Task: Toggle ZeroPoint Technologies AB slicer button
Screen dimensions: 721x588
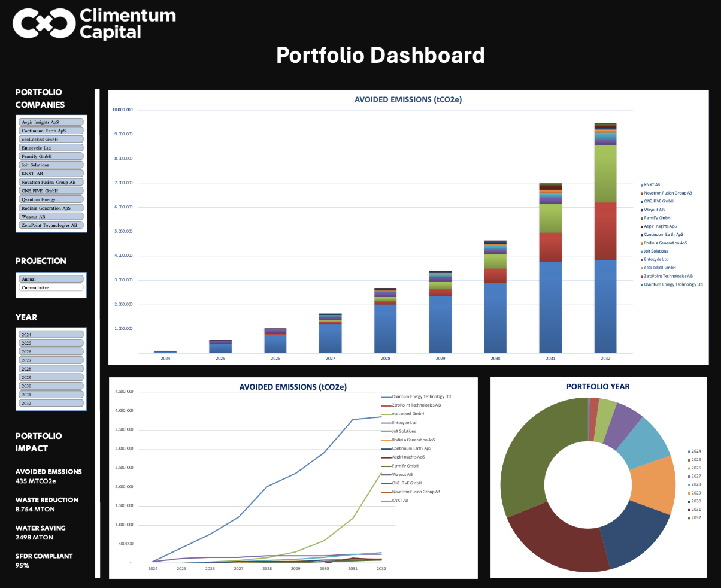Action: click(51, 225)
